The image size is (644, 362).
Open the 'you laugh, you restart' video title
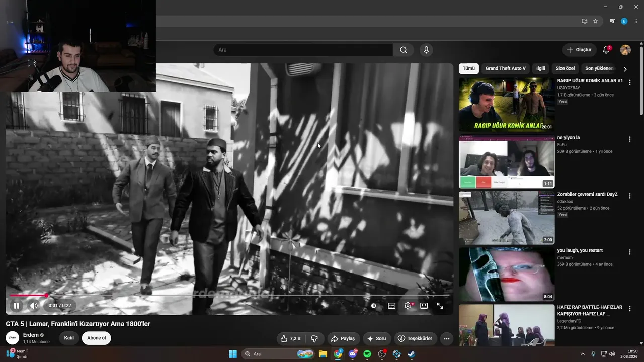tap(580, 250)
